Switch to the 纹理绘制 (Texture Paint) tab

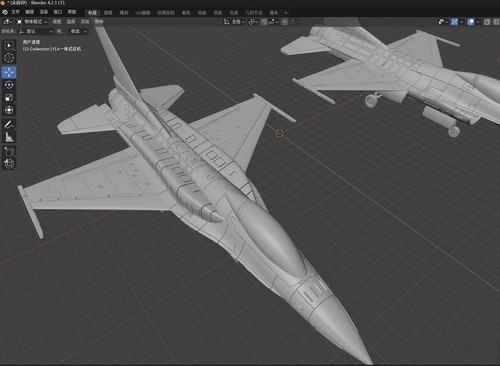point(166,13)
